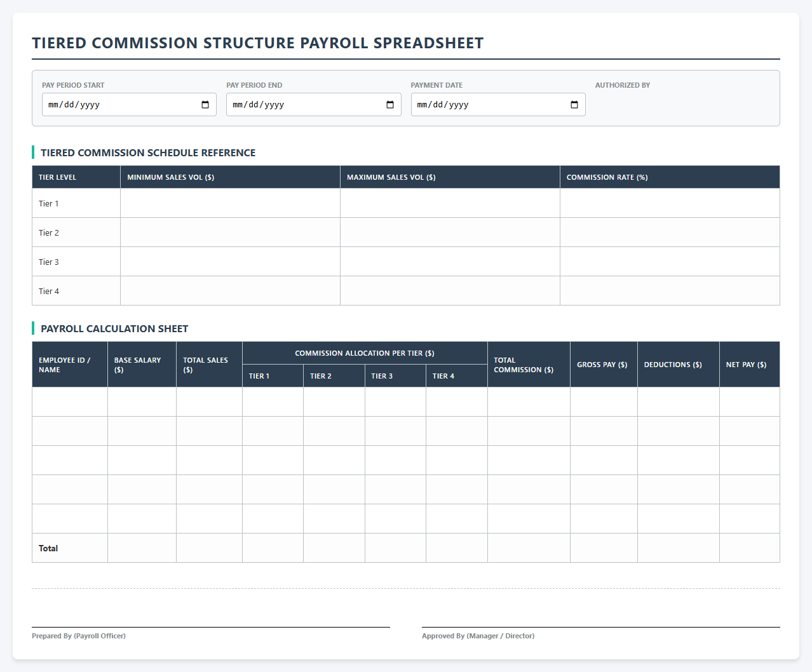The width and height of the screenshot is (812, 672).
Task: Click first payroll row Total Sales cell
Action: pyautogui.click(x=209, y=402)
